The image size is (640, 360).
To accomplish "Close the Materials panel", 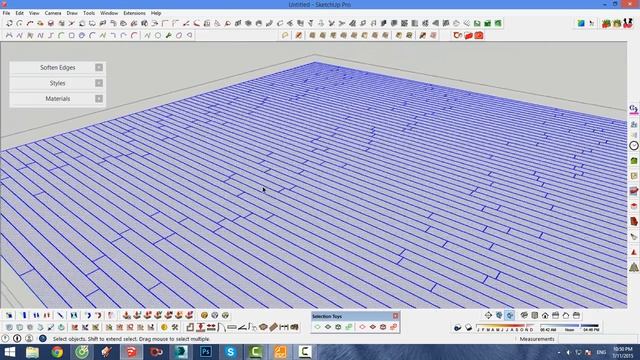I will click(x=99, y=98).
